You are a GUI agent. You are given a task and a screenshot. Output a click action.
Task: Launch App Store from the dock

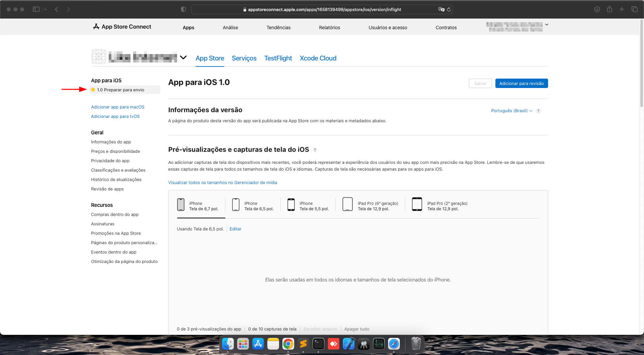coord(258,344)
